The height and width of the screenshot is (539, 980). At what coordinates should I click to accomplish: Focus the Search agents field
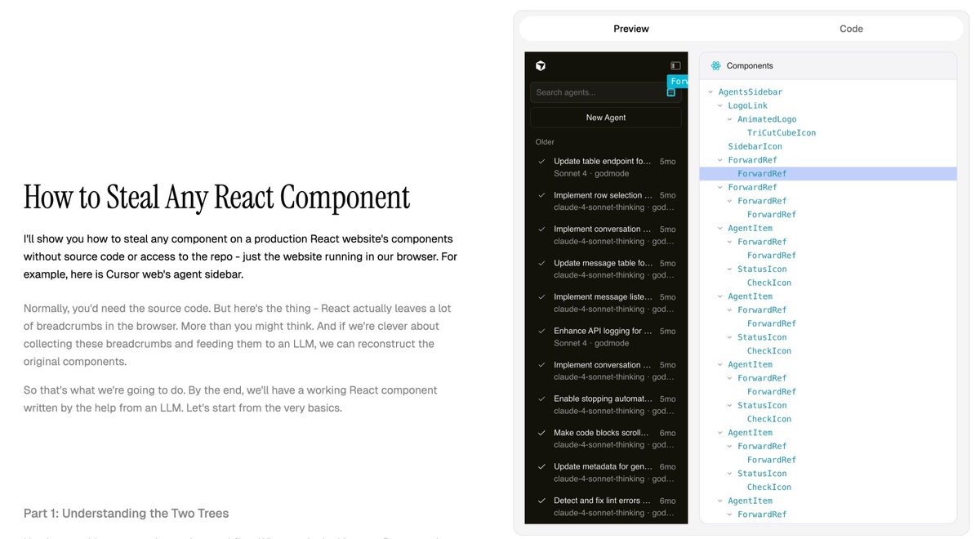[x=606, y=92]
